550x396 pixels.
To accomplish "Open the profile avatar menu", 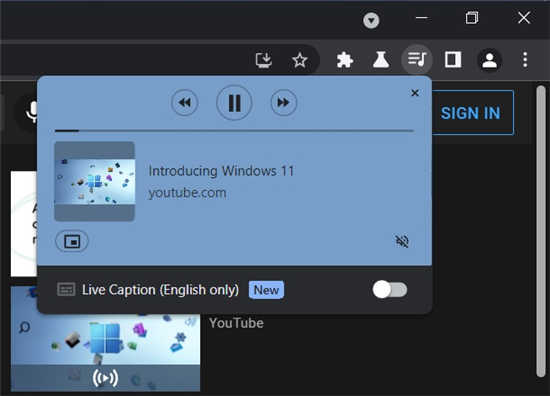I will [x=489, y=60].
